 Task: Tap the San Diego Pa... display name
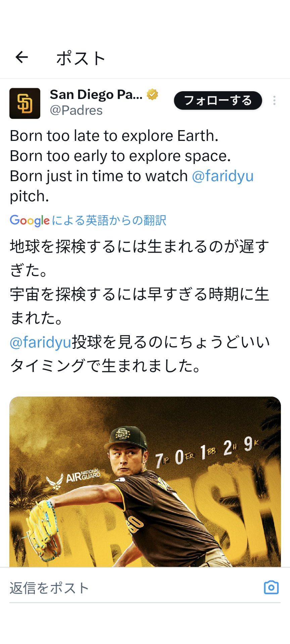96,95
